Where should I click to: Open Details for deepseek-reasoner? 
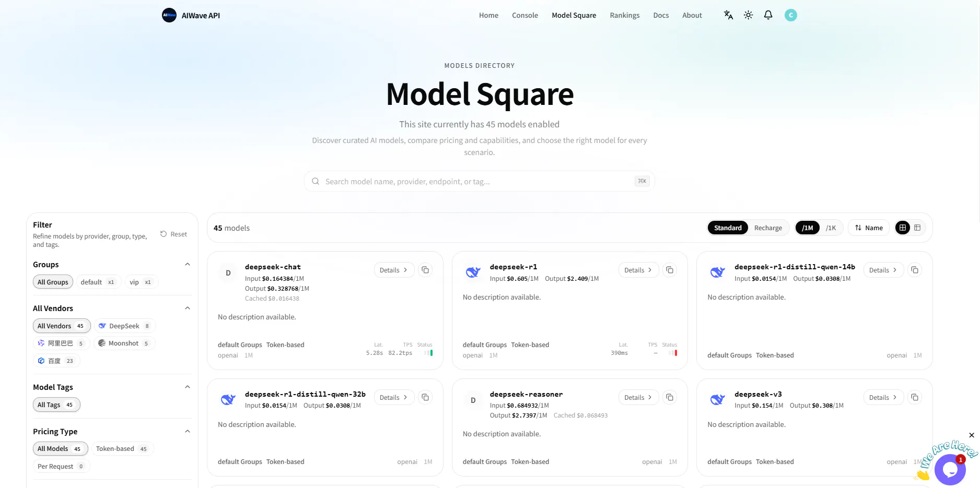pos(638,397)
